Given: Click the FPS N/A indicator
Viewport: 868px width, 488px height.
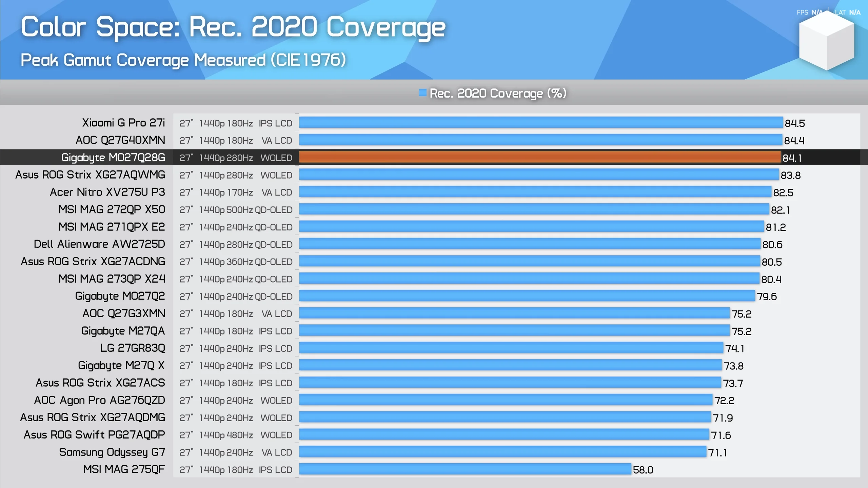Looking at the screenshot, I should 809,13.
